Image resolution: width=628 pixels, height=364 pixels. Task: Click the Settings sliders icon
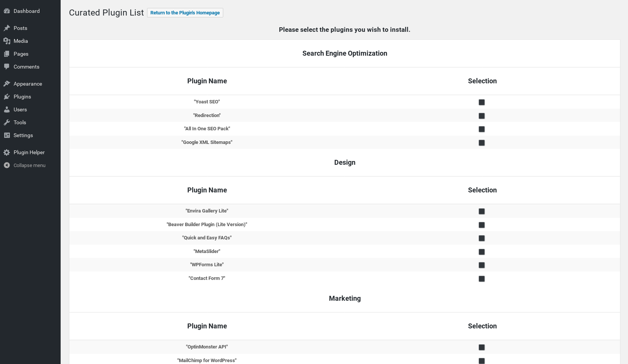(7, 135)
